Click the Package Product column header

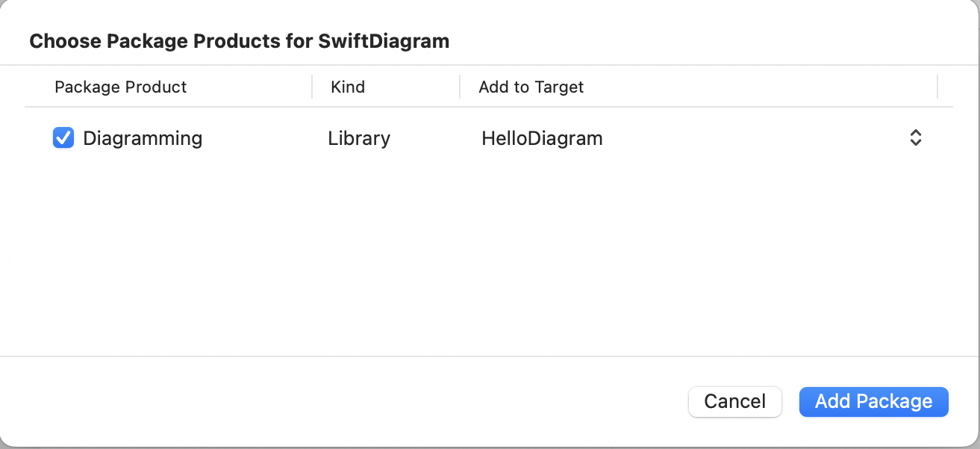120,87
